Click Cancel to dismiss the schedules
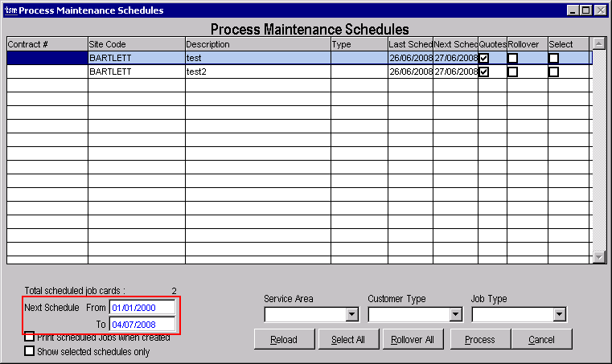 pos(541,339)
